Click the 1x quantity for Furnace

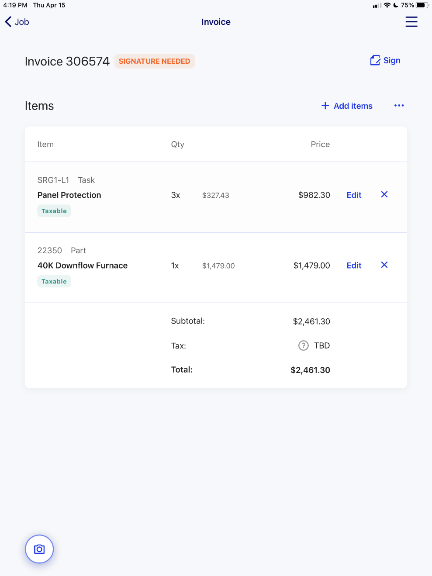175,266
